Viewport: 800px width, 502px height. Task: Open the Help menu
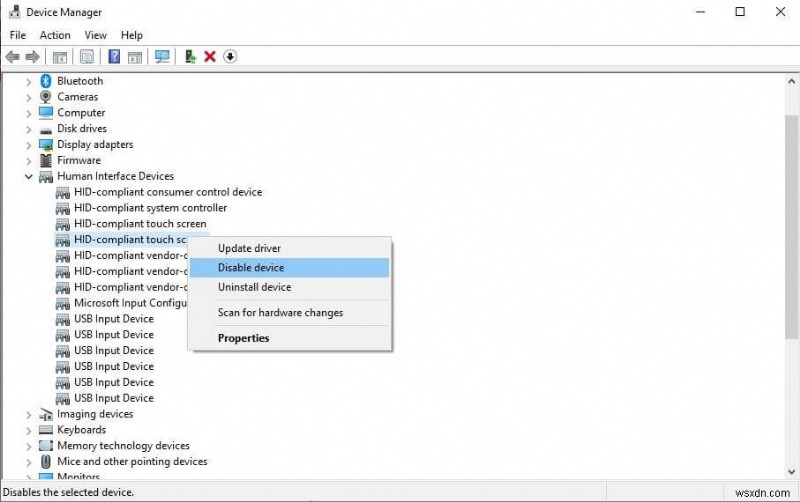[x=132, y=35]
